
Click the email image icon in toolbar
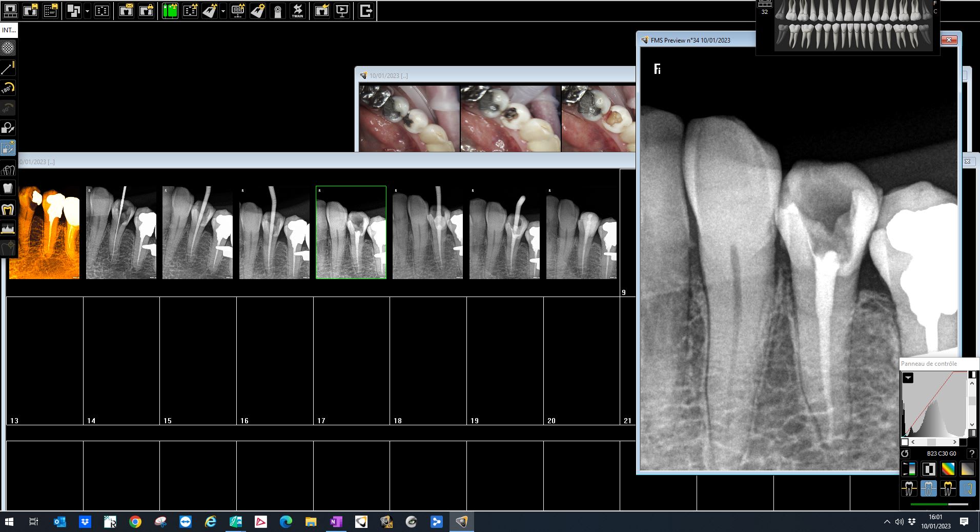pos(126,11)
